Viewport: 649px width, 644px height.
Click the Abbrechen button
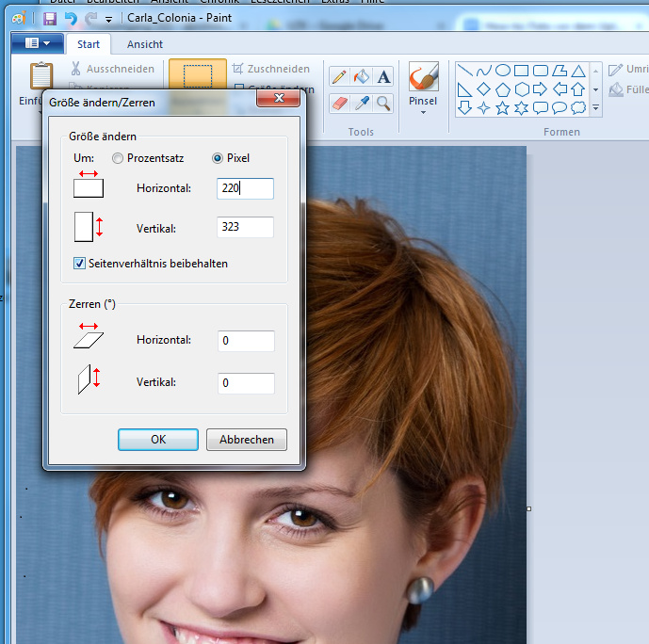[x=247, y=440]
